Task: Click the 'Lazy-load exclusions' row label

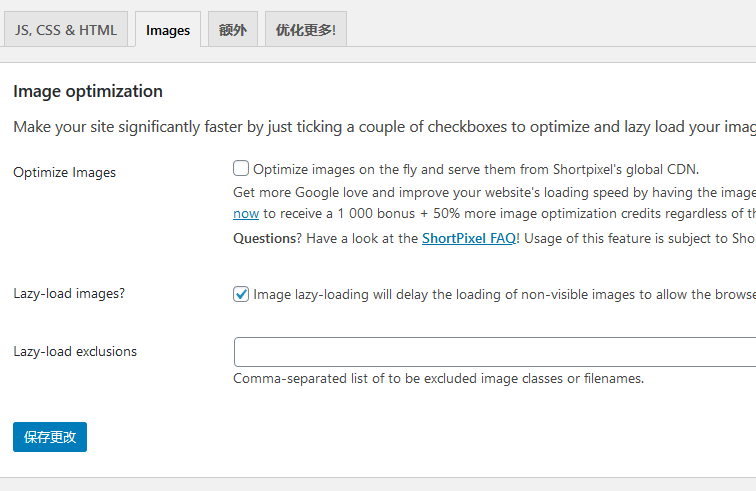Action: (x=75, y=351)
